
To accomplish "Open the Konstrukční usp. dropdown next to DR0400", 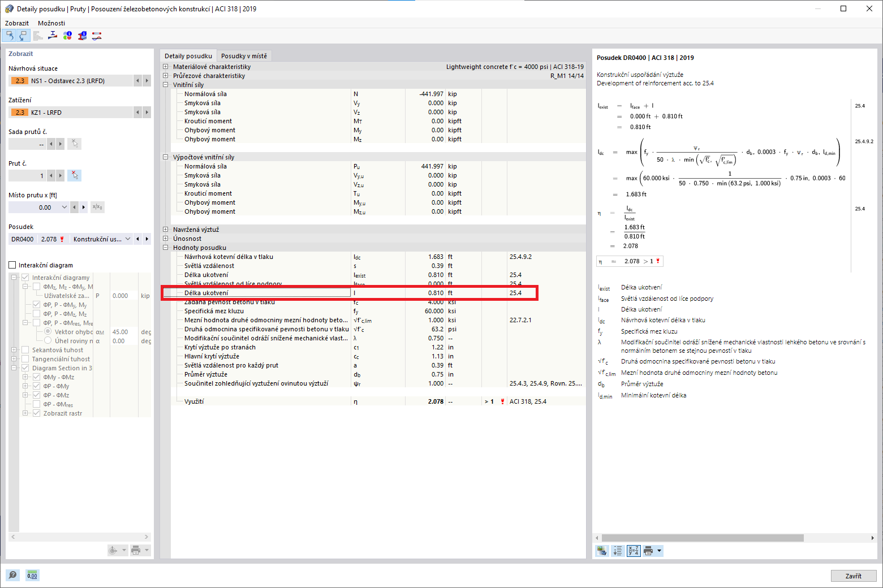I will [x=128, y=239].
